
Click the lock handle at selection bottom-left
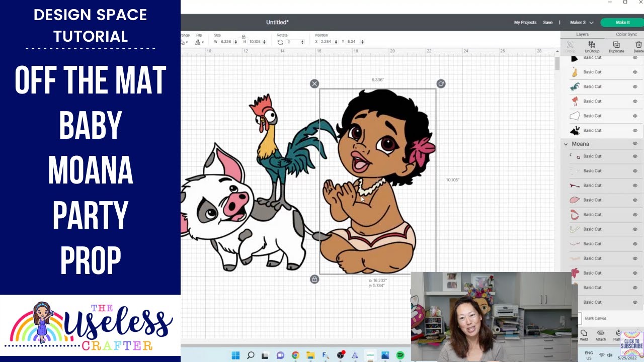(314, 279)
